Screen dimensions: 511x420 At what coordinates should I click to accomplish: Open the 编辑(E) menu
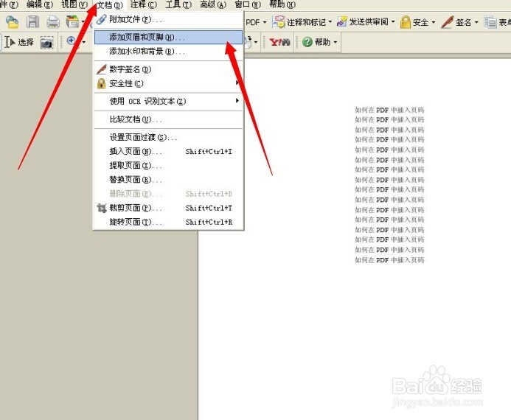click(39, 4)
